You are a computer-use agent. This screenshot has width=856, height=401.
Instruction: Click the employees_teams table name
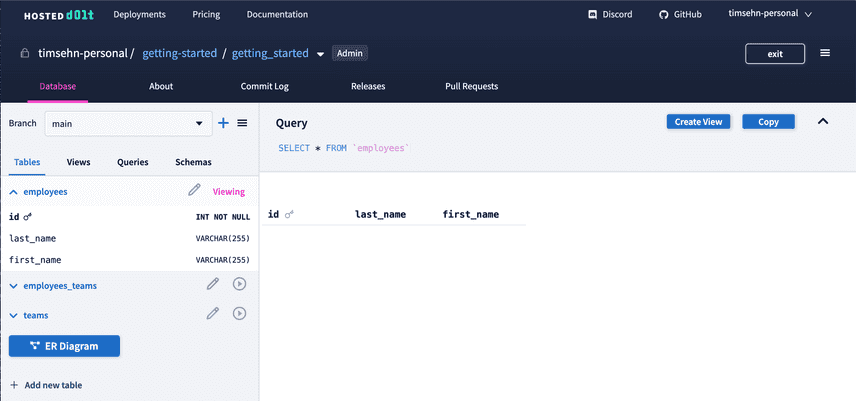(x=60, y=286)
